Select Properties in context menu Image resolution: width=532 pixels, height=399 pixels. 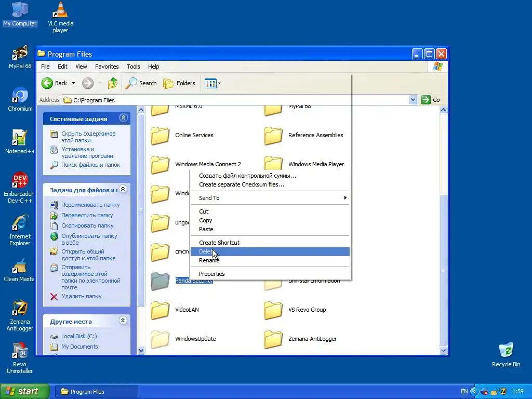(270, 274)
